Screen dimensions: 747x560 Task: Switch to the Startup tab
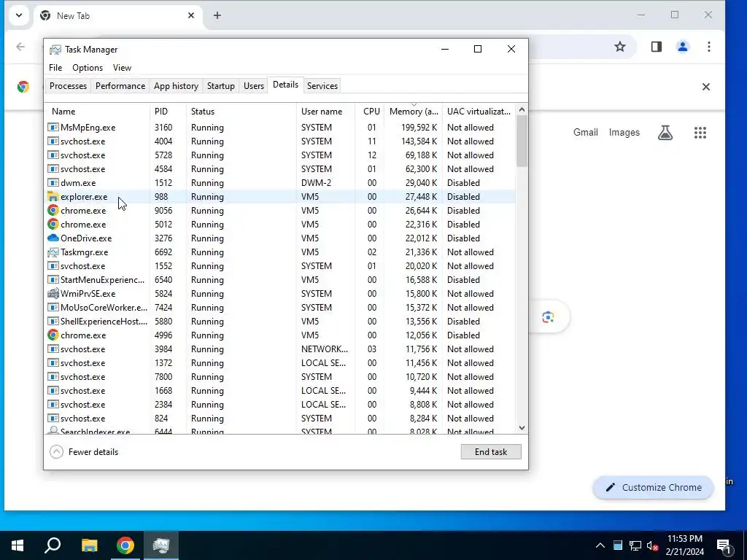pos(220,86)
